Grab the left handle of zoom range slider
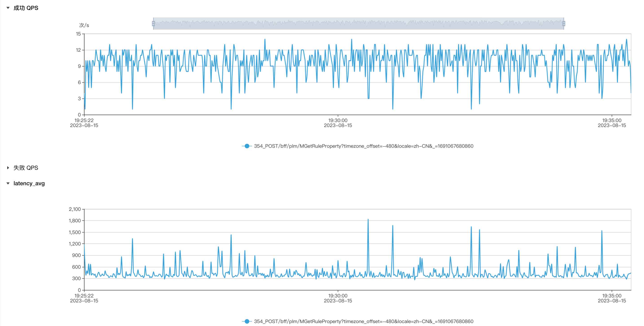Screen dimensions: 644x326 pos(153,24)
